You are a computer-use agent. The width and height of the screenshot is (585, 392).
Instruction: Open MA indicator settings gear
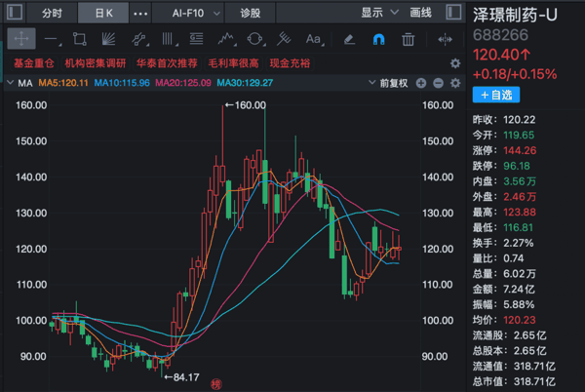coord(455,83)
